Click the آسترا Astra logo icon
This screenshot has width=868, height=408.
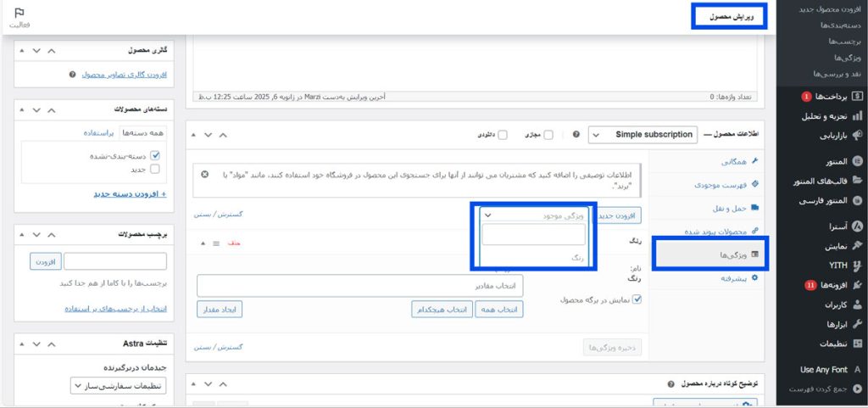click(x=857, y=226)
